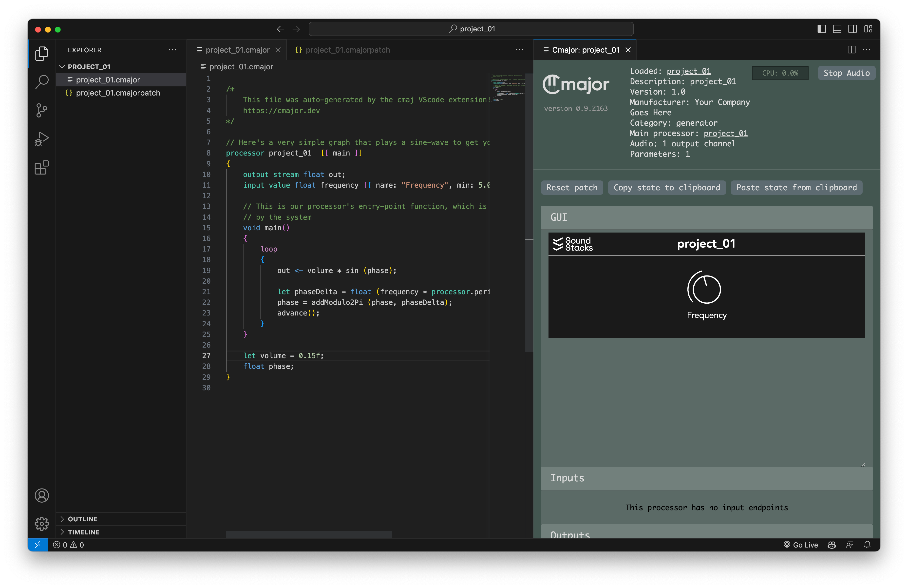This screenshot has height=588, width=908.
Task: Toggle secondary side bar visibility
Action: (852, 29)
